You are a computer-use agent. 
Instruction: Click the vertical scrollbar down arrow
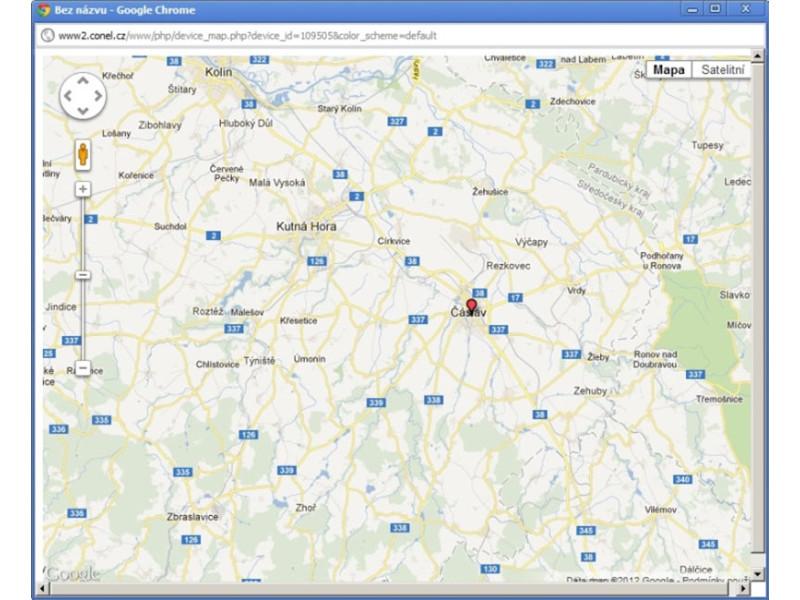pyautogui.click(x=758, y=573)
